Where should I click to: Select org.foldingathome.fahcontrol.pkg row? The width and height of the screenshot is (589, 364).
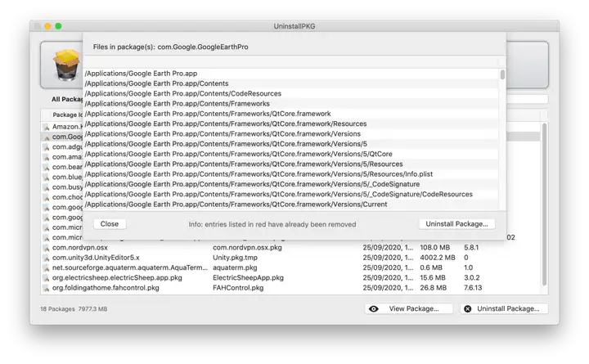pos(290,288)
